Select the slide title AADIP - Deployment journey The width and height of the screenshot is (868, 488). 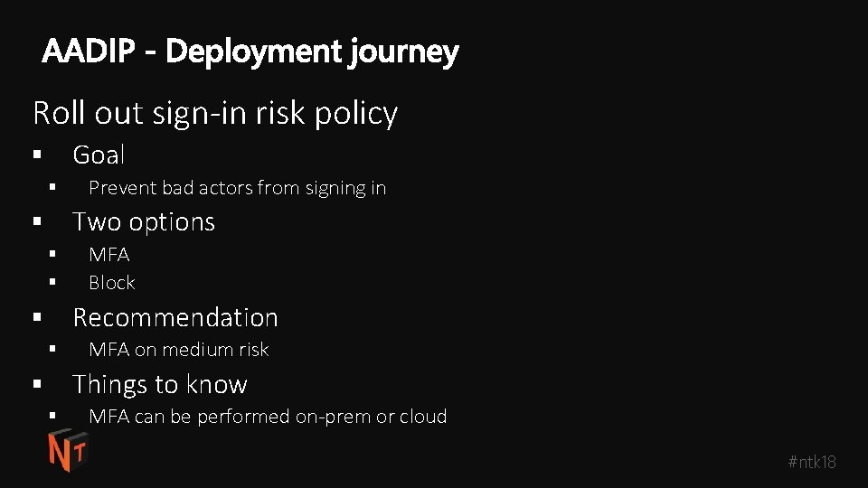(250, 52)
